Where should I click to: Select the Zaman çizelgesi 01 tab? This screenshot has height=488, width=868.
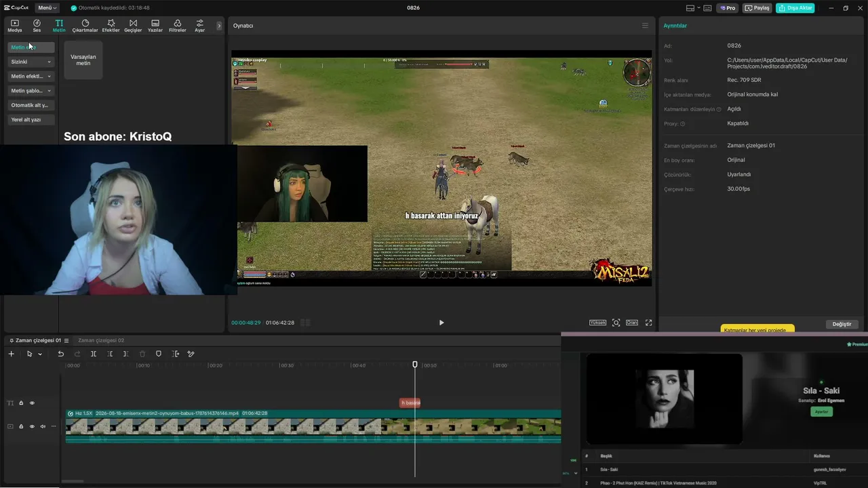[38, 340]
